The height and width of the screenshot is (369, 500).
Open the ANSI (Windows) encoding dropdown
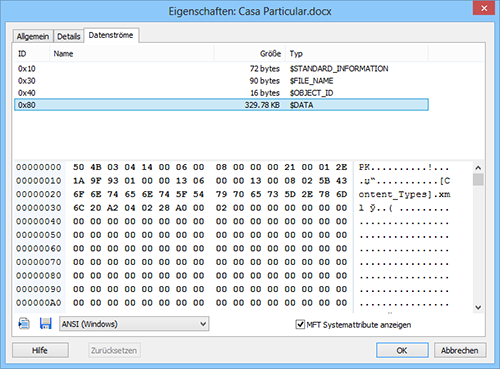point(134,324)
